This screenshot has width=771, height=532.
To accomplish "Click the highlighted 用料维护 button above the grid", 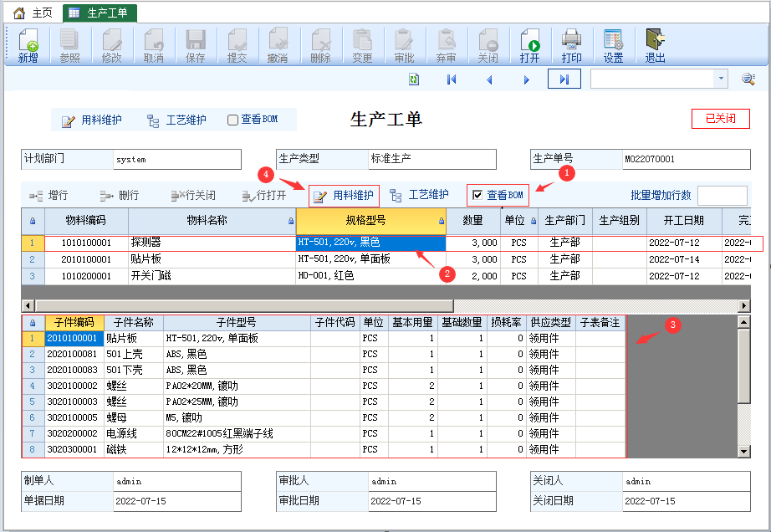I will click(x=344, y=196).
